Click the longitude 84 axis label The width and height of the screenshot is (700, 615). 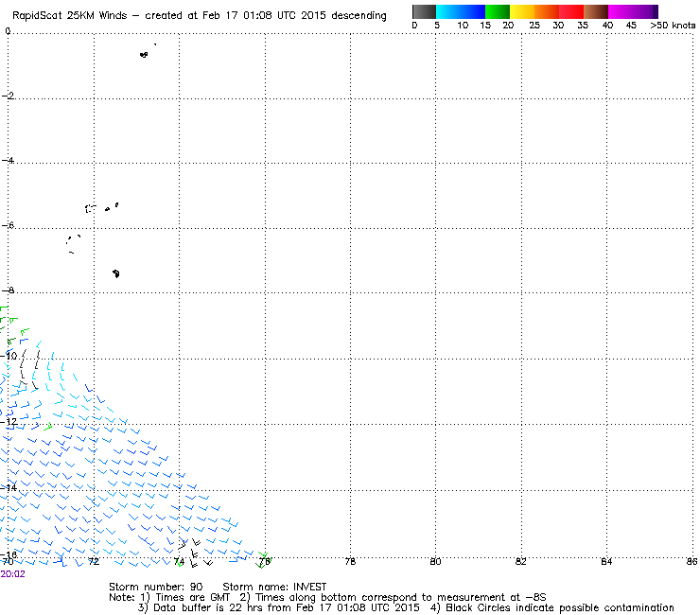606,561
